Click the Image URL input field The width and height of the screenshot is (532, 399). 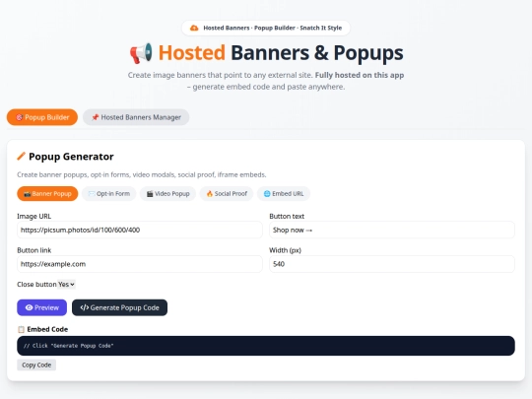tap(140, 230)
